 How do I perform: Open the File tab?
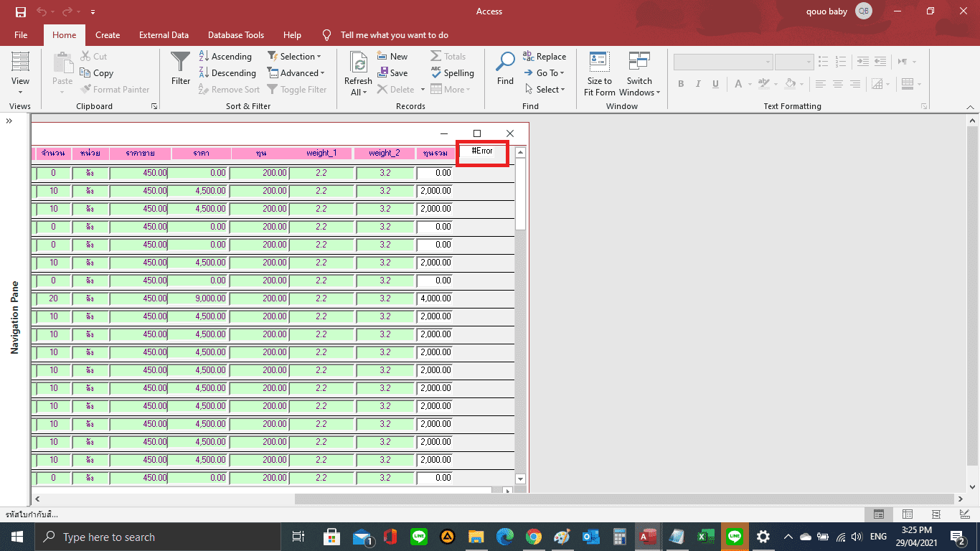(21, 34)
